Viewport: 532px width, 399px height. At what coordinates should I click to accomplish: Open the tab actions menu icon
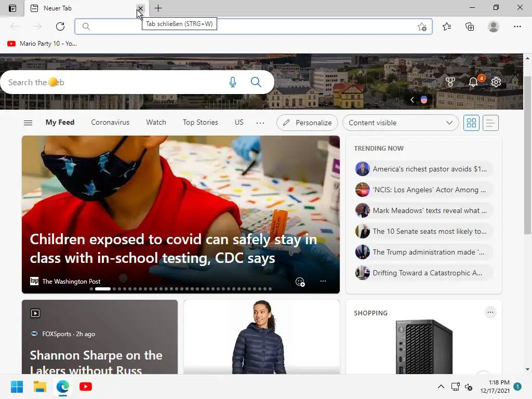pos(12,8)
